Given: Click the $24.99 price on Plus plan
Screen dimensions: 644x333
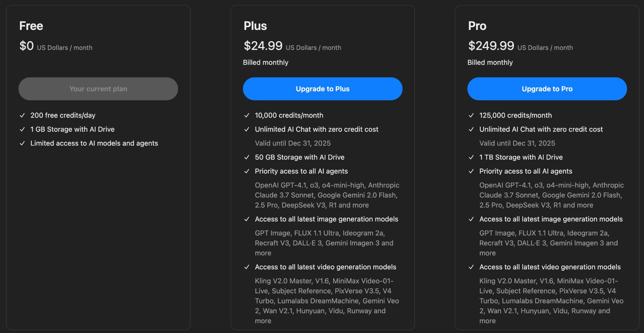Looking at the screenshot, I should 263,46.
